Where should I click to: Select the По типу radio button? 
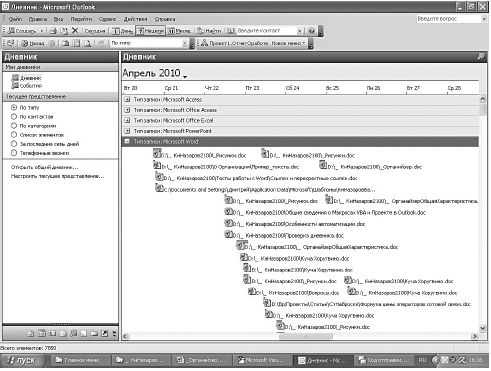point(14,108)
